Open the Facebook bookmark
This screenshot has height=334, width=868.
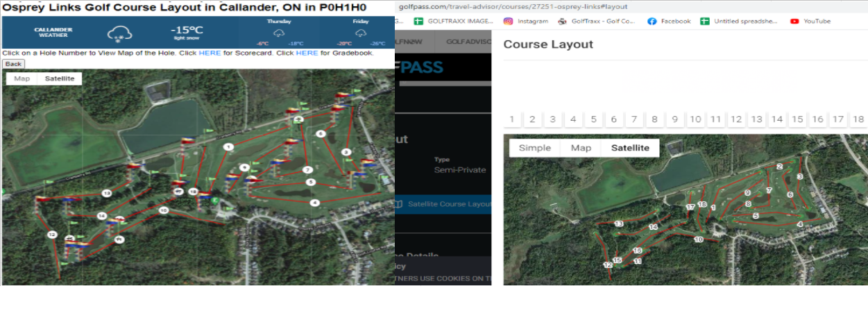pyautogui.click(x=669, y=21)
